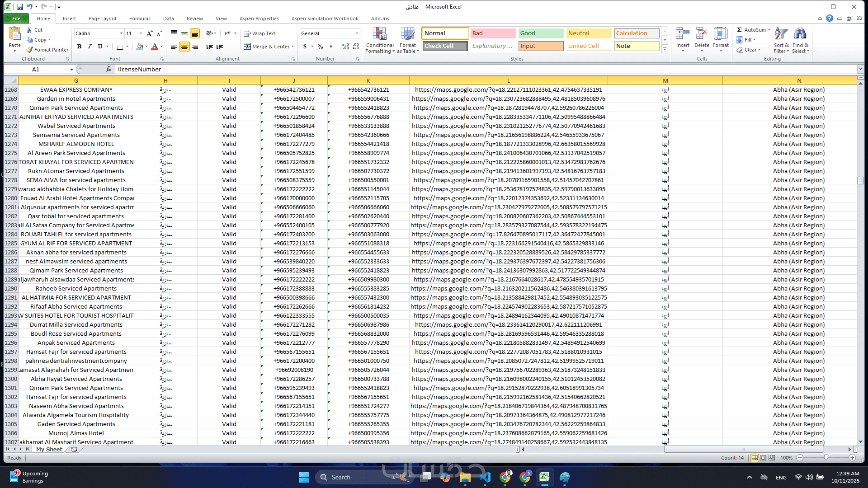Image resolution: width=868 pixels, height=488 pixels.
Task: Expand the General number format dropdown
Action: 357,33
